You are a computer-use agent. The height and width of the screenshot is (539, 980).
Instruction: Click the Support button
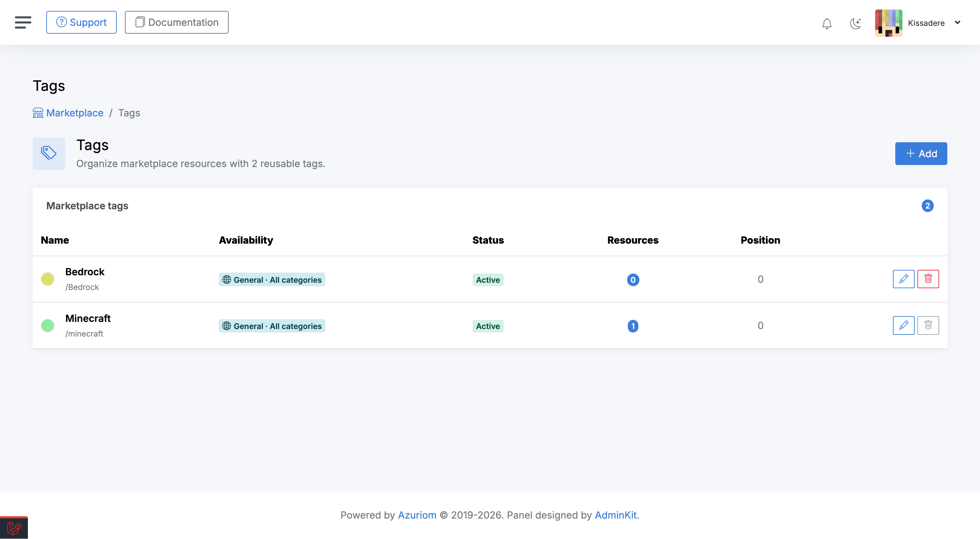tap(81, 22)
